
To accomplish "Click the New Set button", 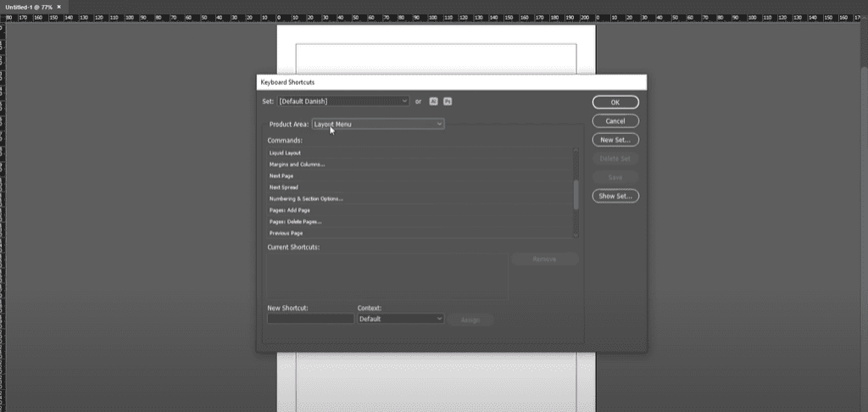I will click(x=615, y=140).
